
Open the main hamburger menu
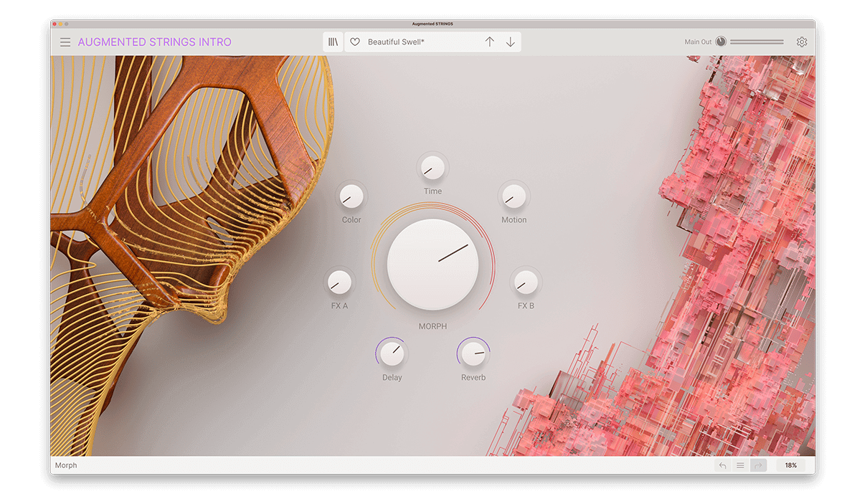coord(65,42)
